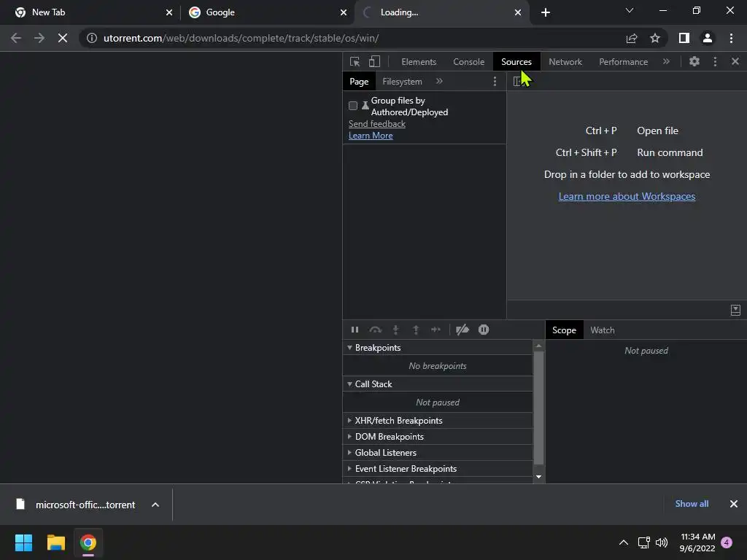Open navigator pane three-dot menu

click(495, 82)
